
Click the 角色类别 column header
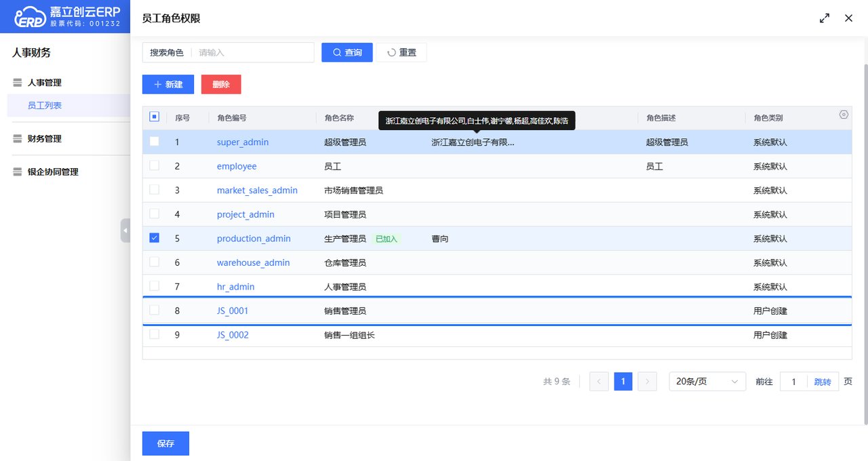(x=768, y=118)
